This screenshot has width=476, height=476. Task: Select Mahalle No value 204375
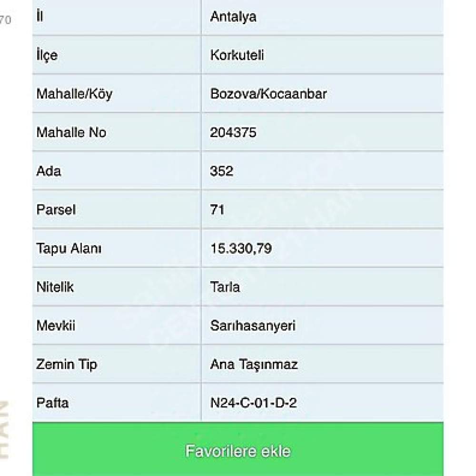click(233, 132)
